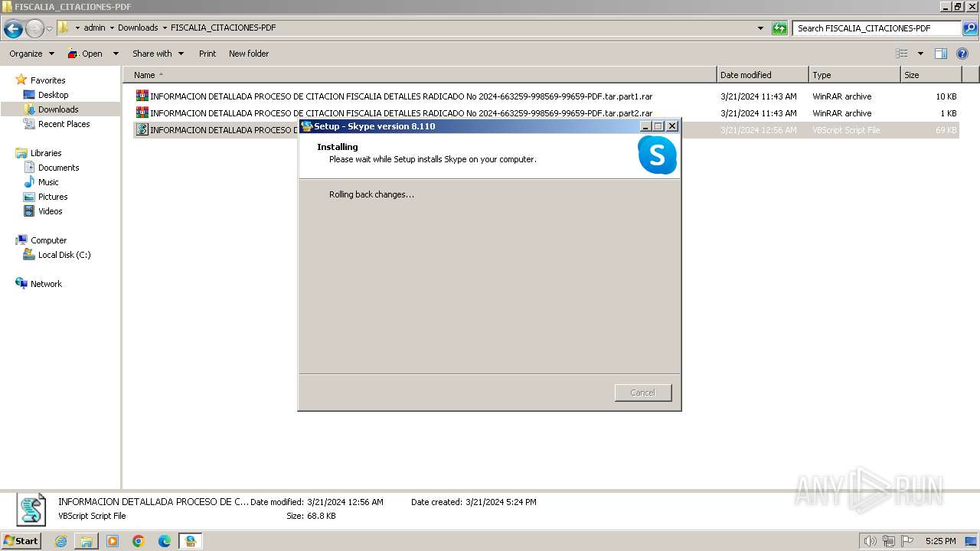Viewport: 980px width, 551px height.
Task: Open Downloads in the navigation pane
Action: [x=58, y=109]
